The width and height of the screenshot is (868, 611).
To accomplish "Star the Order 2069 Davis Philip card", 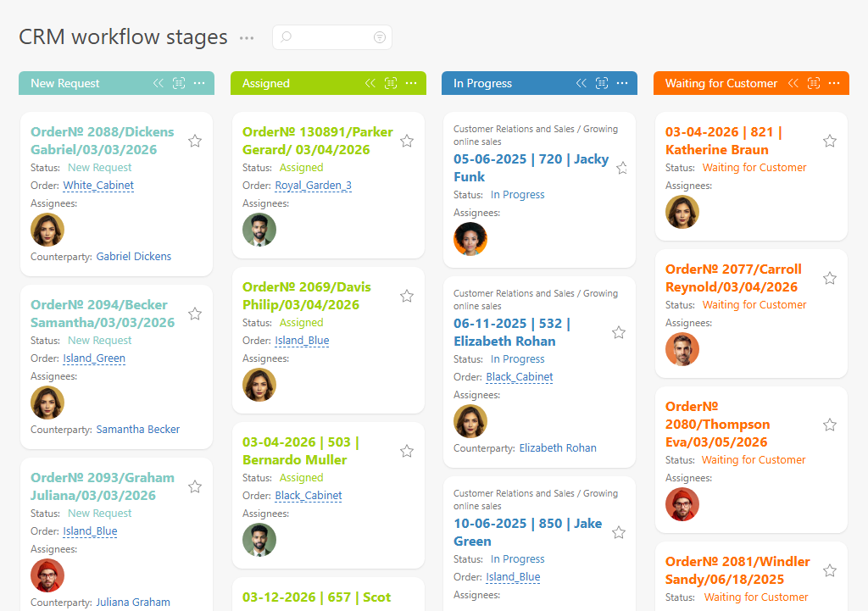I will (407, 296).
